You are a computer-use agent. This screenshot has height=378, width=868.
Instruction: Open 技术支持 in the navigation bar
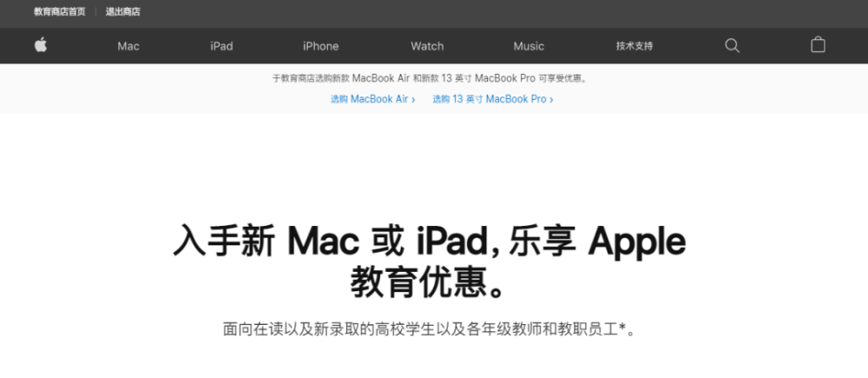[635, 46]
